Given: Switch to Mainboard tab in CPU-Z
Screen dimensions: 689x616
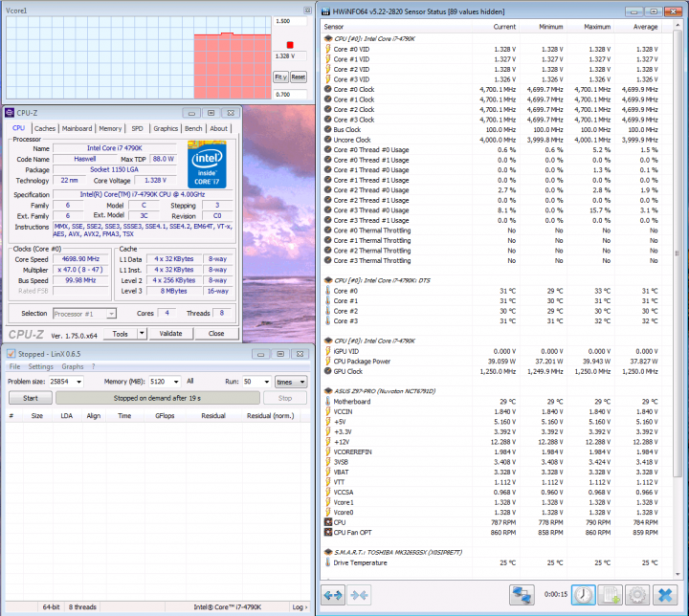Looking at the screenshot, I should (77, 128).
